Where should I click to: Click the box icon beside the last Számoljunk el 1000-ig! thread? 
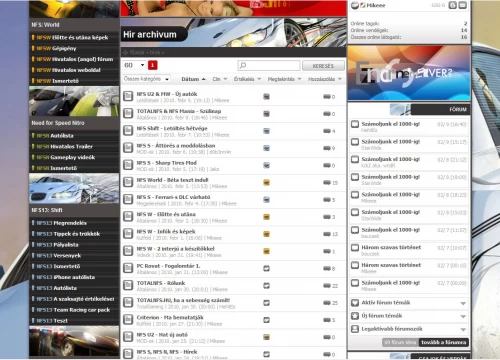355,283
